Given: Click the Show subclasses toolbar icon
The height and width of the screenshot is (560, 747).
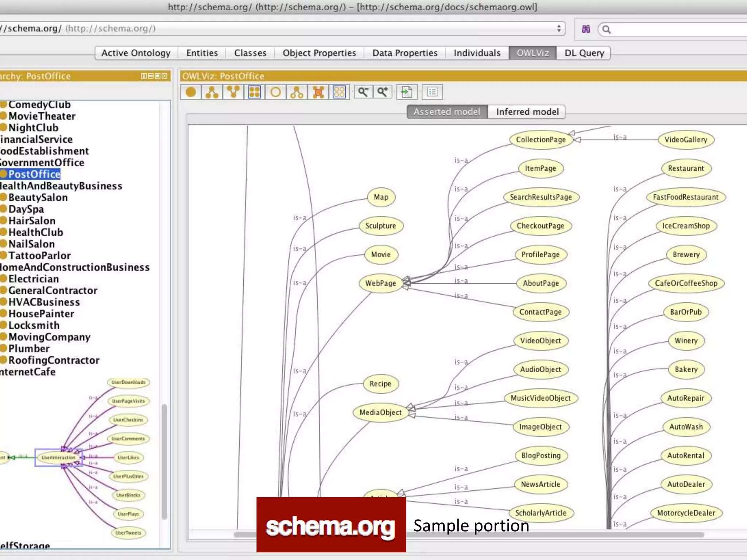Looking at the screenshot, I should [212, 92].
